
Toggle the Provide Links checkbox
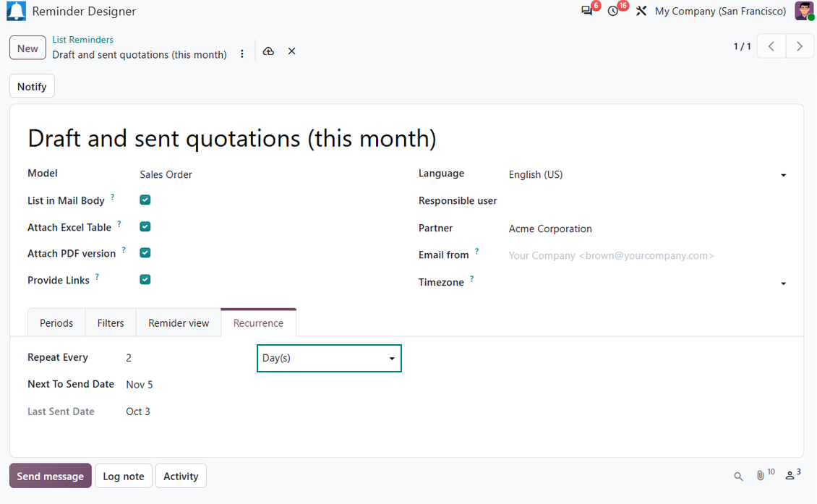145,280
